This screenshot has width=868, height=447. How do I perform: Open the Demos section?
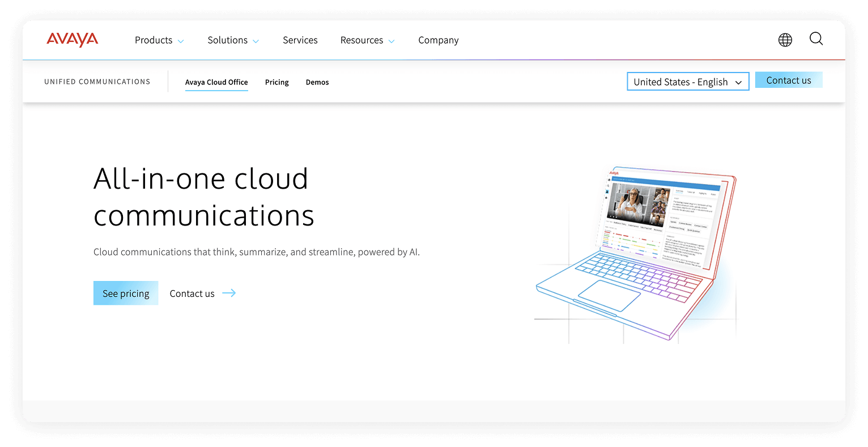[x=317, y=82]
